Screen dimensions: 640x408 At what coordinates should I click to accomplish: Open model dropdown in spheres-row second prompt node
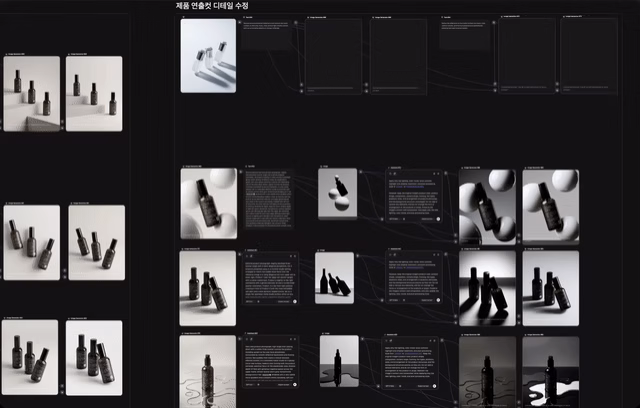pyautogui.click(x=394, y=219)
